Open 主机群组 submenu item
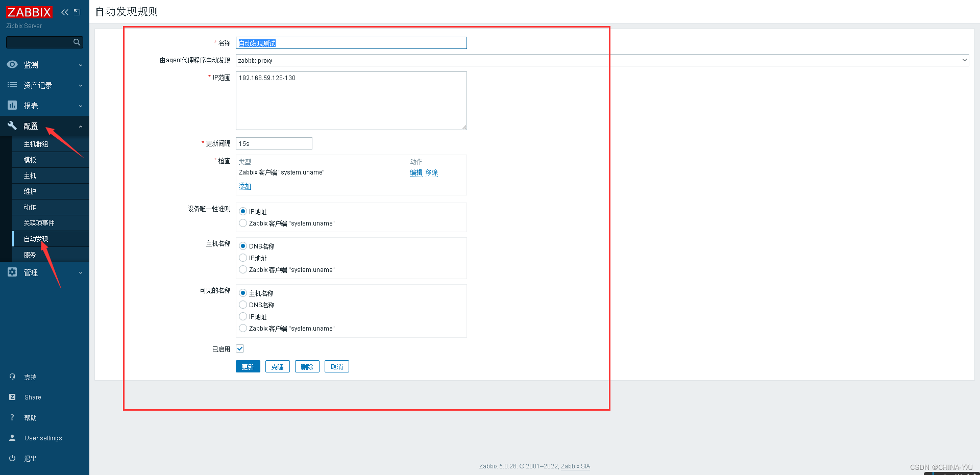 [x=51, y=144]
